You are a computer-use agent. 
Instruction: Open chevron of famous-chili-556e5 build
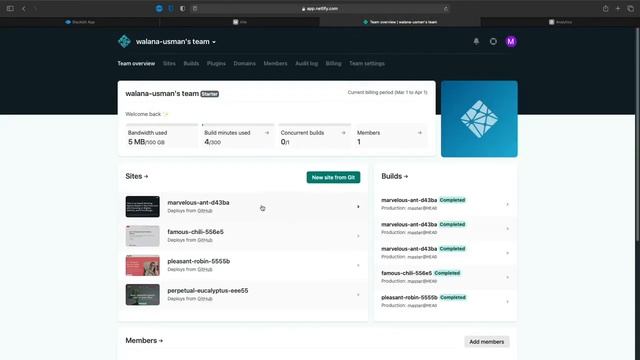(x=507, y=277)
